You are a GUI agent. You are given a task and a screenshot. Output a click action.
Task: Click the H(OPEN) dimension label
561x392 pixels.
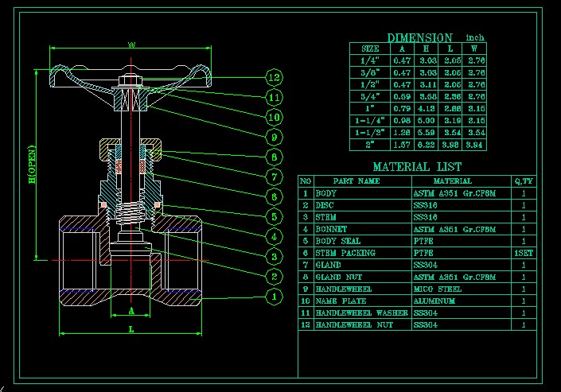[33, 166]
